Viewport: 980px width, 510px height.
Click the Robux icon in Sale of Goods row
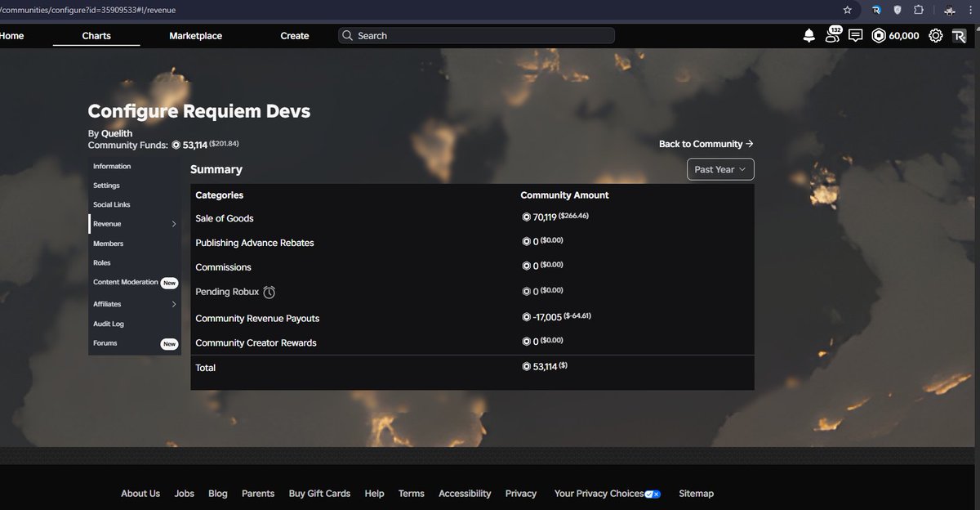click(526, 217)
